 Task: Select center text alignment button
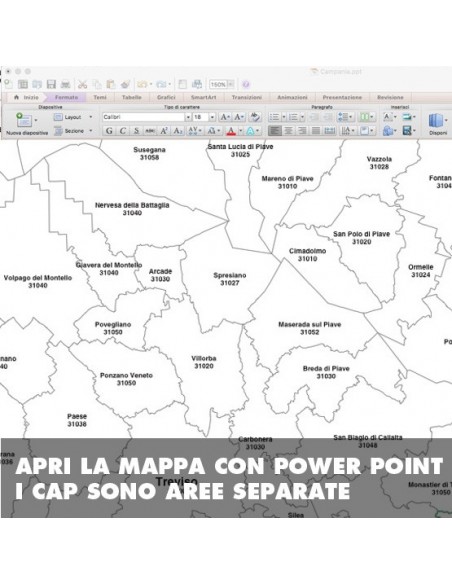click(x=288, y=130)
